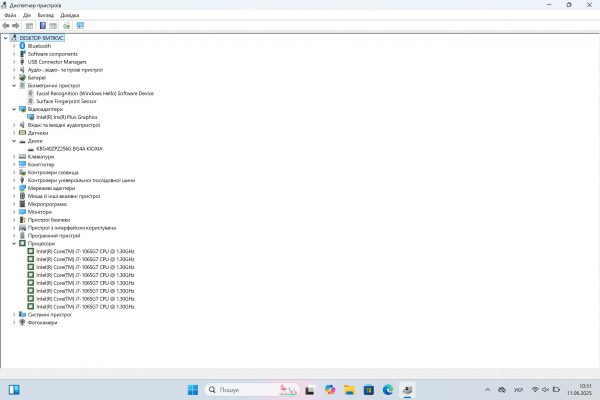Toggle the console tree toolbar button
The height and width of the screenshot is (400, 600).
(29, 26)
